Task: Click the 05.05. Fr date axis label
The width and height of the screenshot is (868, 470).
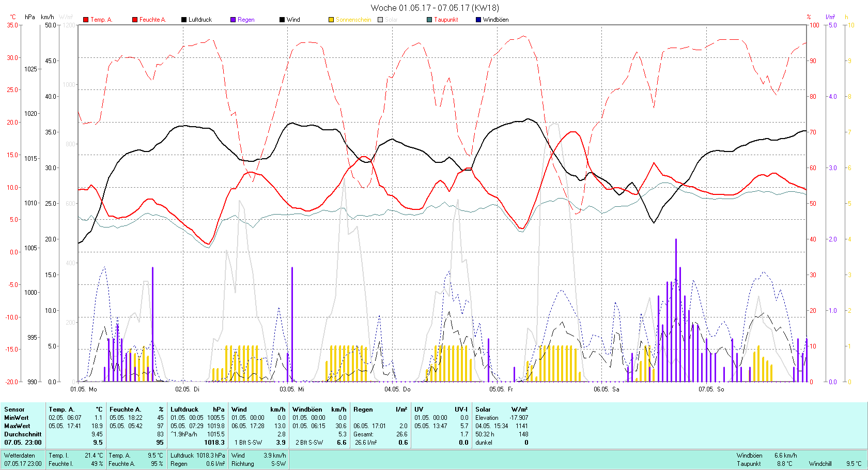Action: pyautogui.click(x=501, y=389)
